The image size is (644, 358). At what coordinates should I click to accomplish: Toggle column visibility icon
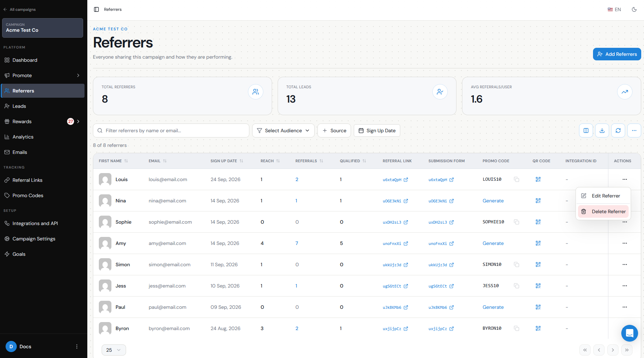pyautogui.click(x=586, y=130)
